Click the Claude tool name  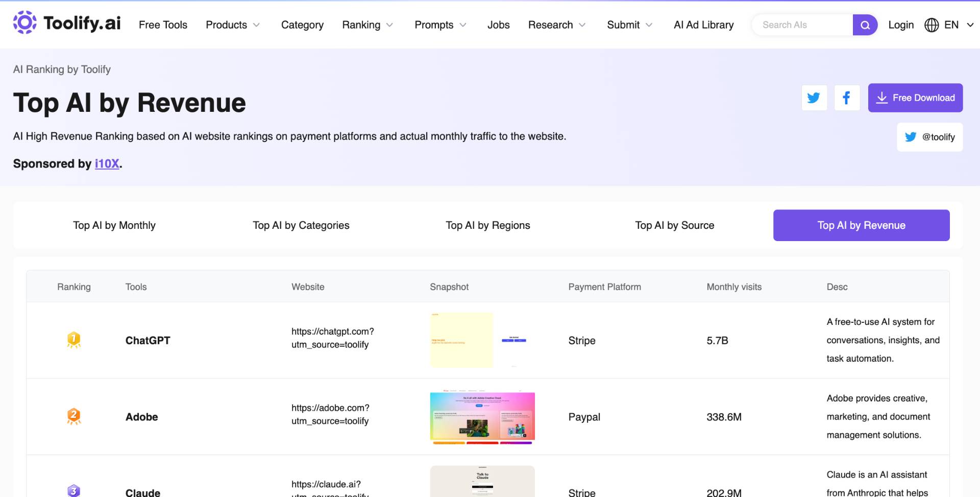tap(143, 492)
